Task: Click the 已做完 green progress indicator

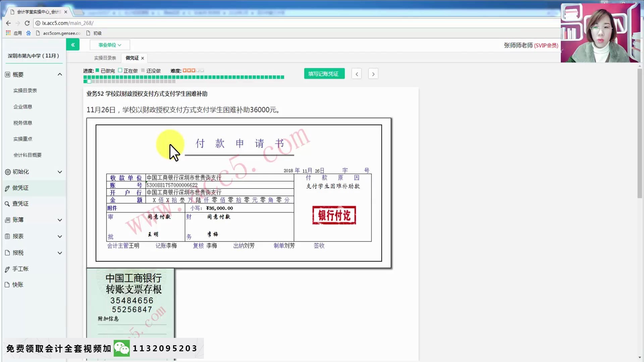Action: tap(97, 70)
